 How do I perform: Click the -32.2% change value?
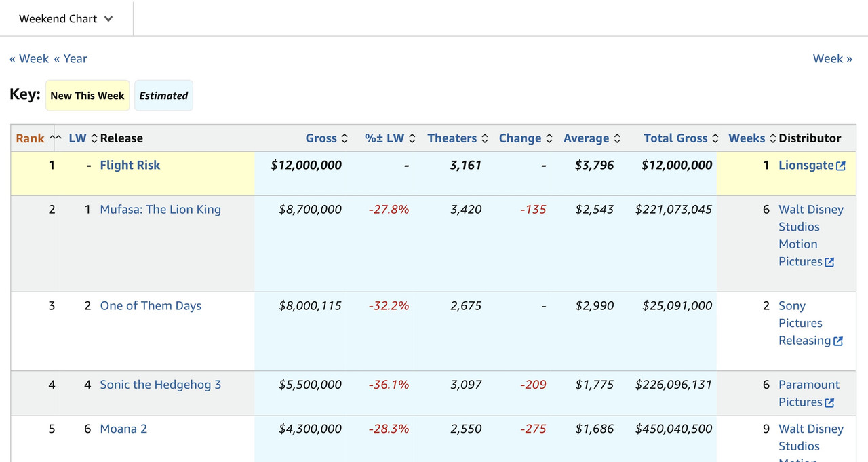(389, 306)
